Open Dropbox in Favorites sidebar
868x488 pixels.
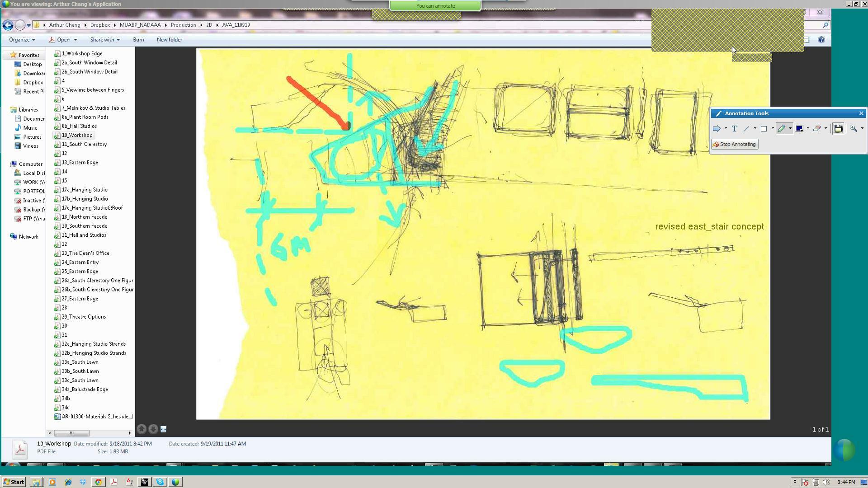tap(29, 82)
